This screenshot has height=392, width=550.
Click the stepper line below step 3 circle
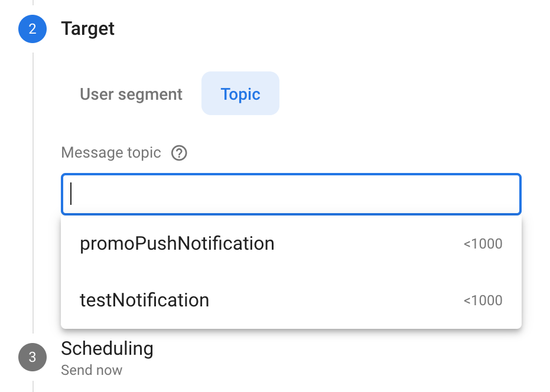pyautogui.click(x=33, y=386)
